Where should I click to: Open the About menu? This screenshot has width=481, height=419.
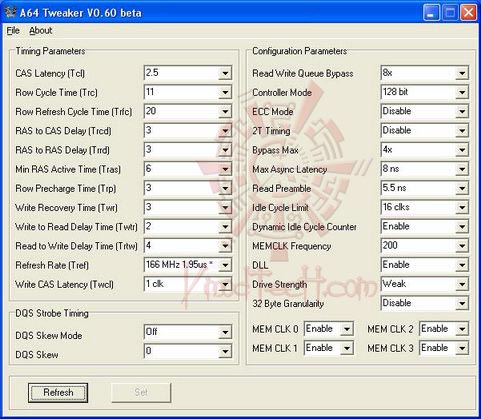click(x=40, y=31)
